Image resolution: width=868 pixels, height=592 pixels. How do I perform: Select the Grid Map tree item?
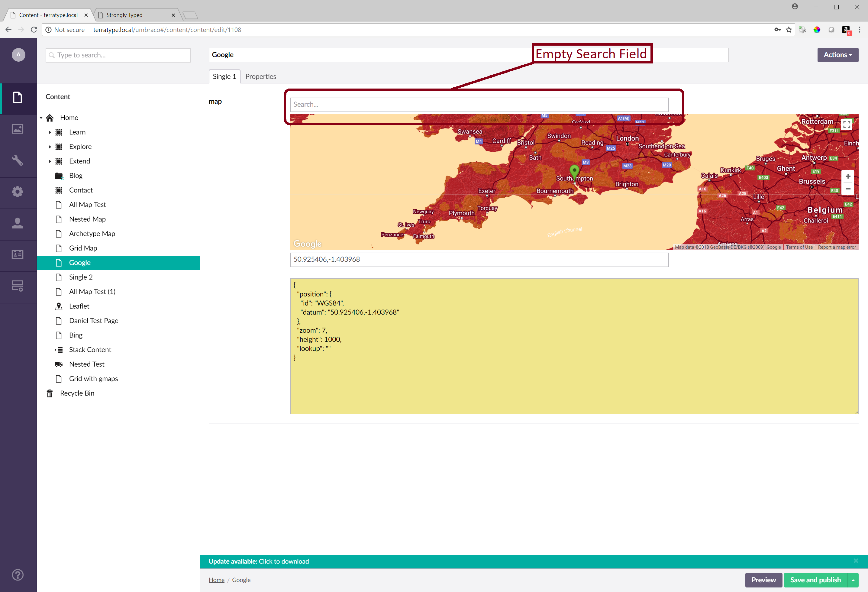click(x=83, y=248)
